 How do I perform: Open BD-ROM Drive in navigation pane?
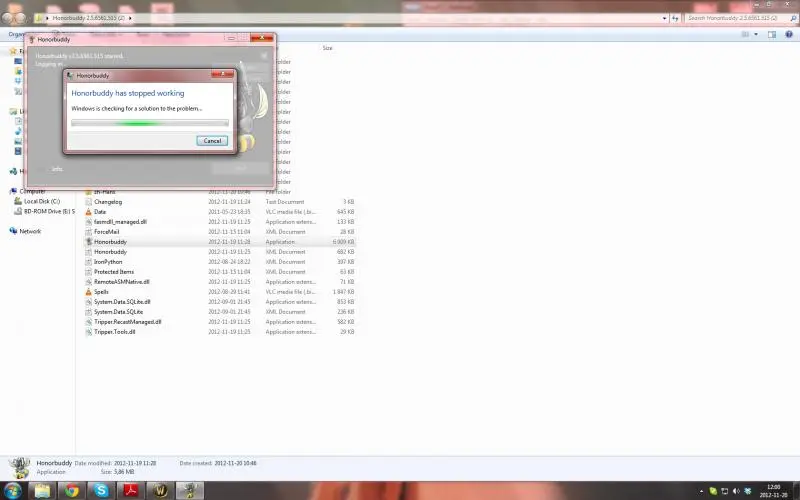(x=49, y=211)
